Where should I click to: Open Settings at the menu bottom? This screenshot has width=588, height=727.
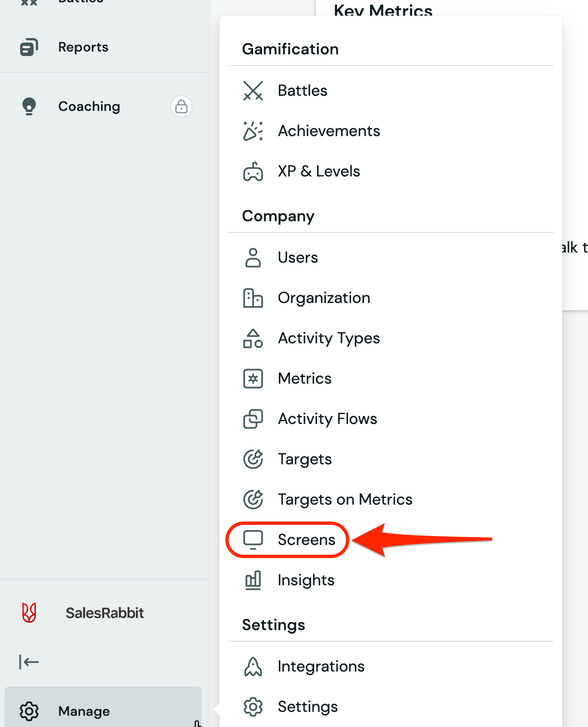pyautogui.click(x=307, y=707)
